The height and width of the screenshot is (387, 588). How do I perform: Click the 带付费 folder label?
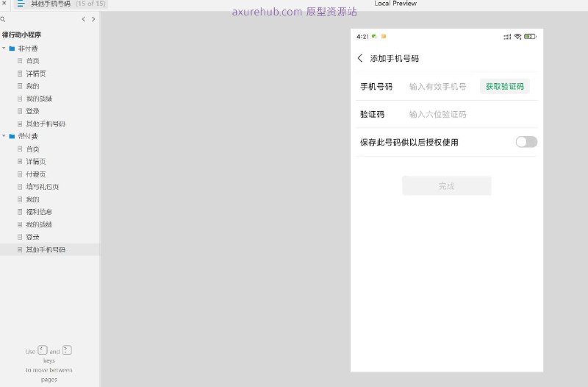pos(28,136)
